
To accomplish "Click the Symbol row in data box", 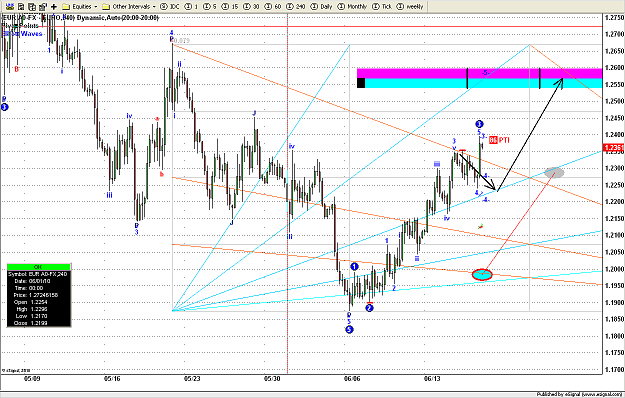I will click(39, 274).
